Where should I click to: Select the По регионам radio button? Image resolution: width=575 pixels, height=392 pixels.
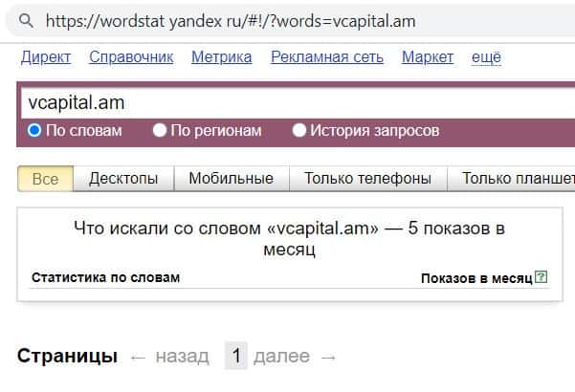coord(160,130)
